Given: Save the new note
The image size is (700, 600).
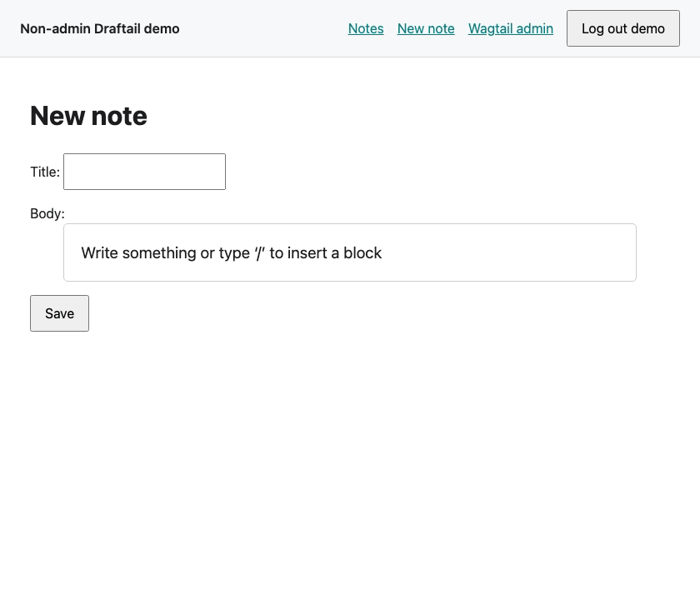Looking at the screenshot, I should (59, 313).
